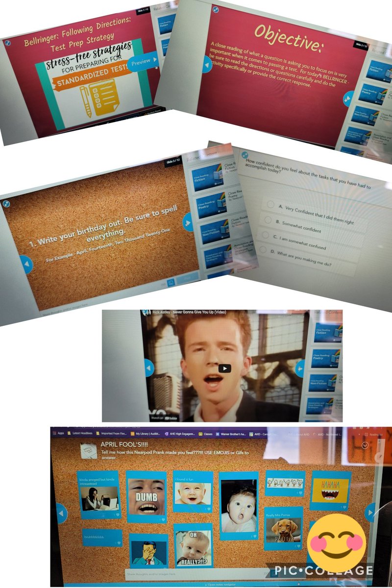Image resolution: width=392 pixels, height=588 pixels.
Task: Go back from the birthday question slide
Action: 27,265
